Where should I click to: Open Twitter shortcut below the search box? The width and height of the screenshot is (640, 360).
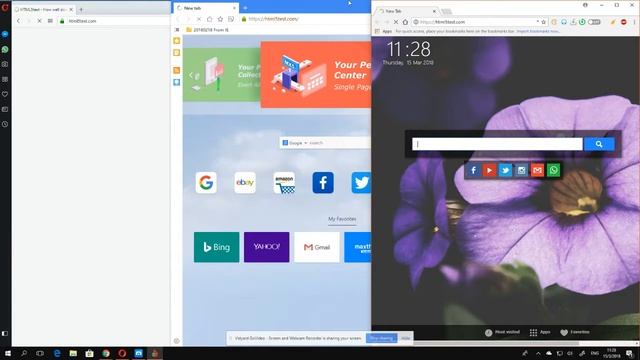coord(505,170)
